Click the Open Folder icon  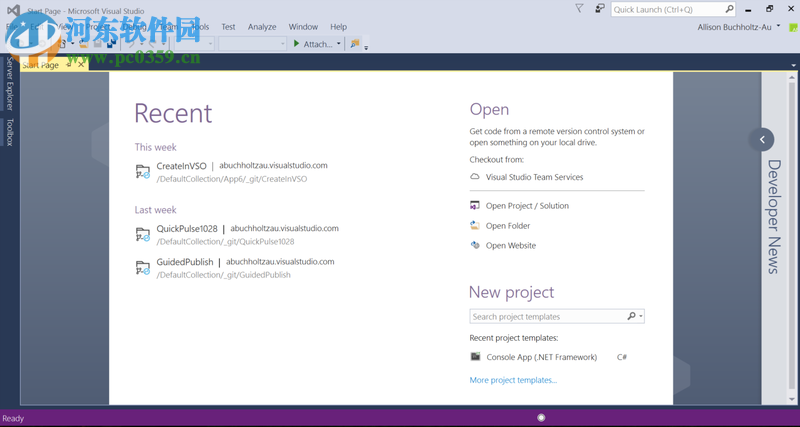tap(474, 225)
